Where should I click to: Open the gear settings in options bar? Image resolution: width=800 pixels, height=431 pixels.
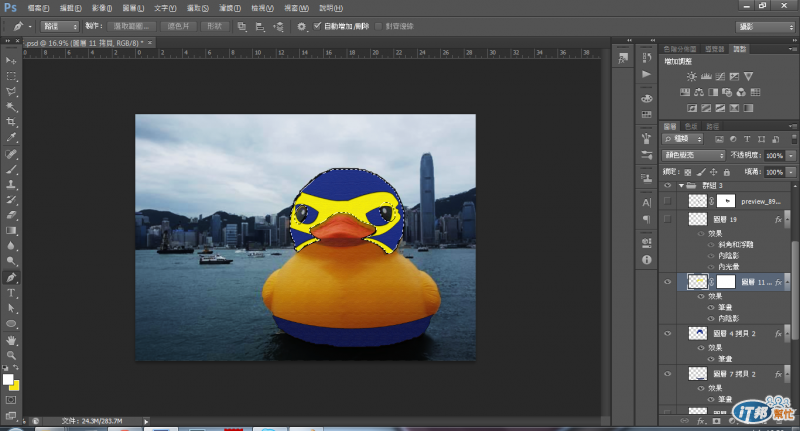[x=302, y=27]
